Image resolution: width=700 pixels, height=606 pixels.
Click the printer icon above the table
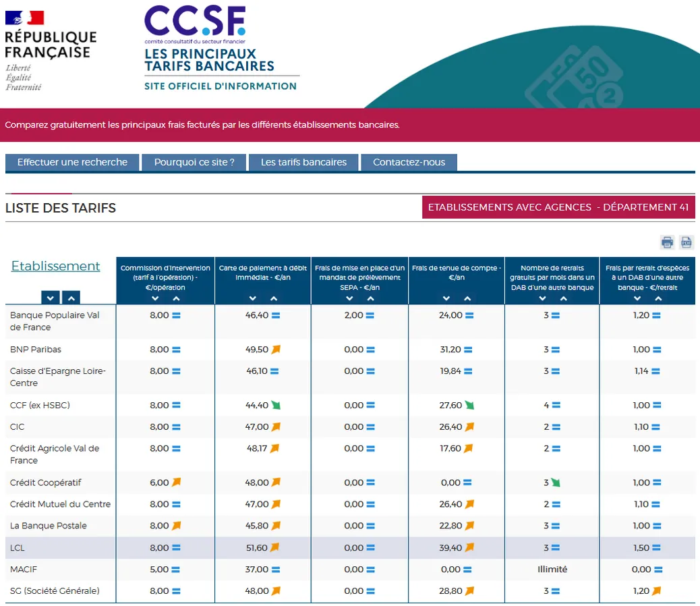[668, 242]
